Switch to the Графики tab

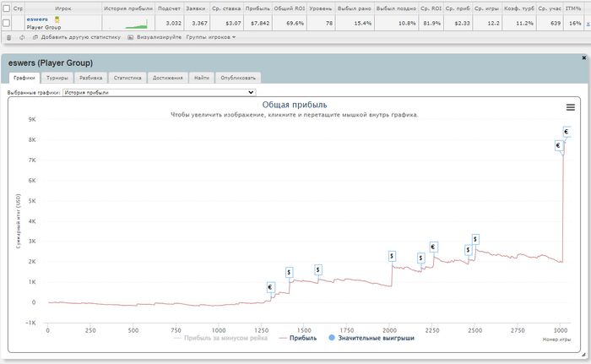(x=24, y=78)
